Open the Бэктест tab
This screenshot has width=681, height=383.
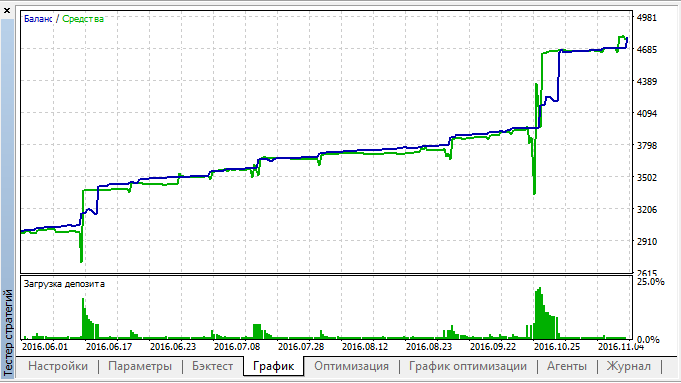(x=212, y=366)
